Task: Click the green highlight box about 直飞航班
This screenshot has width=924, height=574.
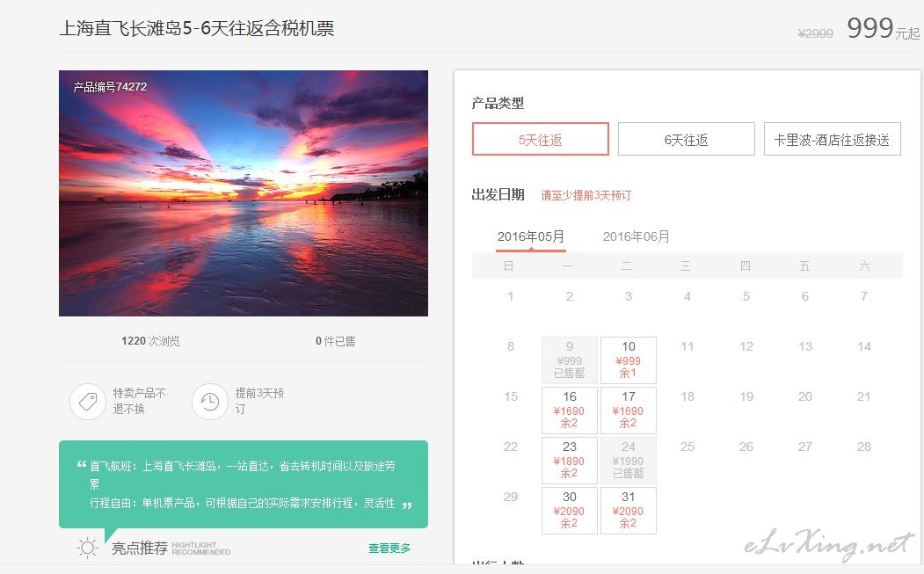Action: click(x=244, y=484)
